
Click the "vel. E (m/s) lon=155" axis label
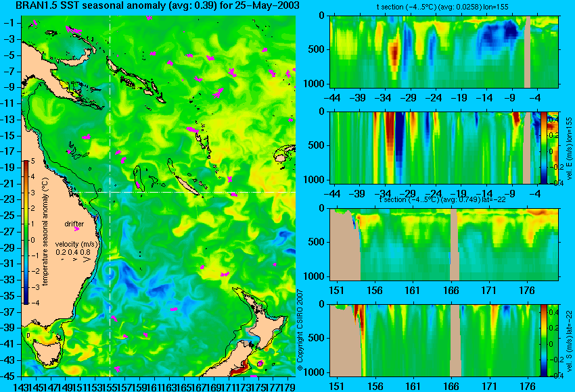[x=570, y=149]
